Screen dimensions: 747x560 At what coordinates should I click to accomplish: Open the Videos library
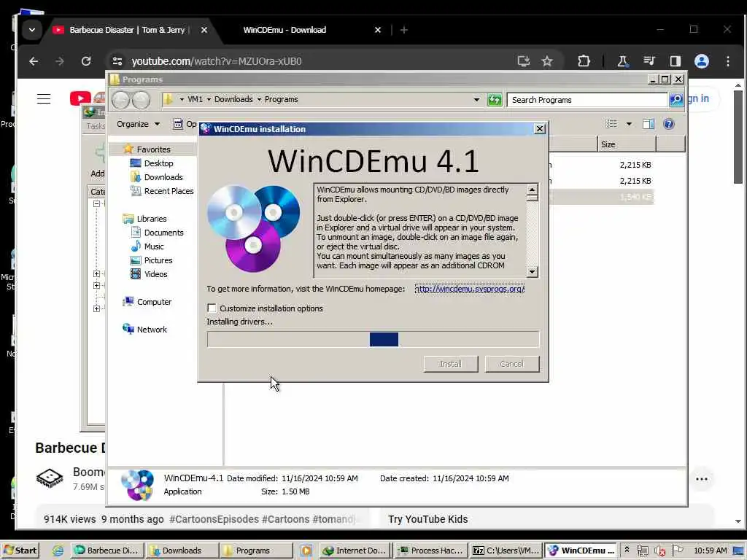pyautogui.click(x=156, y=274)
